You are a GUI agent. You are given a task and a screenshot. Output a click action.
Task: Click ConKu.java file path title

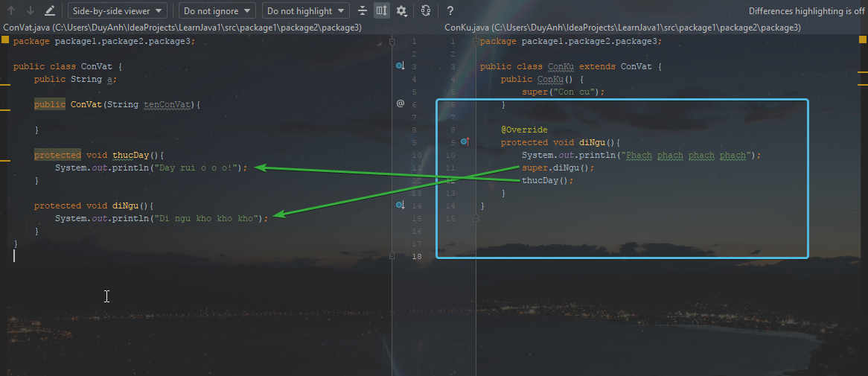[x=622, y=28]
